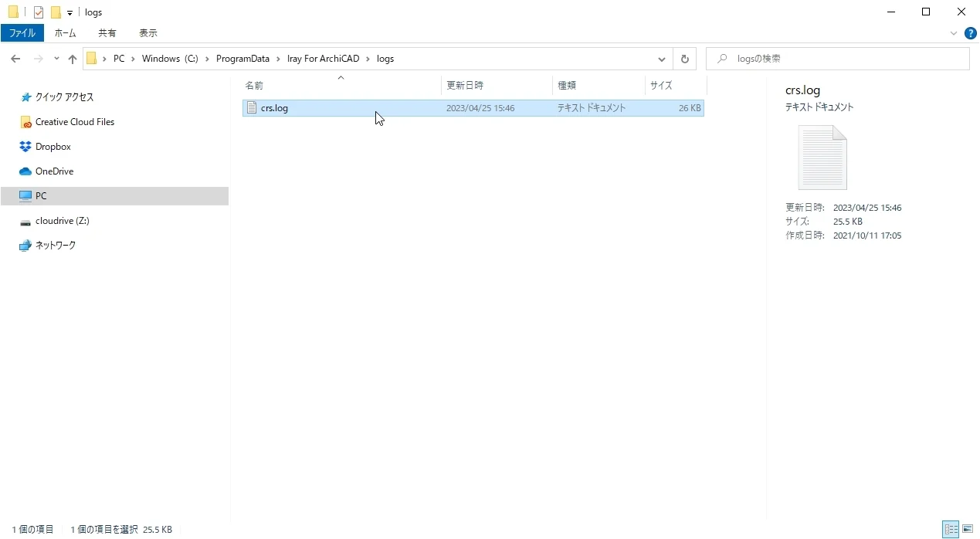Navigate to PC in the address breadcrumb
This screenshot has height=539, width=980.
pyautogui.click(x=119, y=59)
